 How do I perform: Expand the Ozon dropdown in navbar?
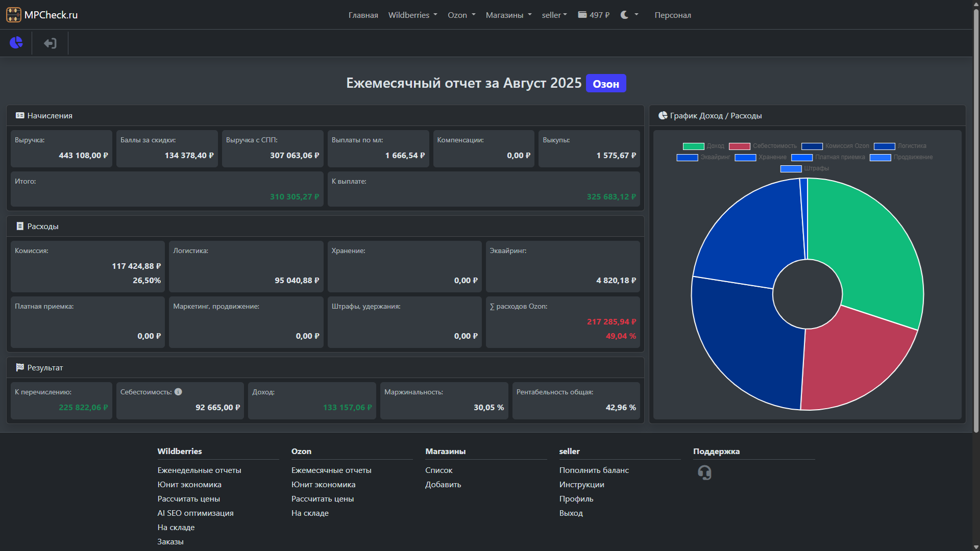coord(461,15)
